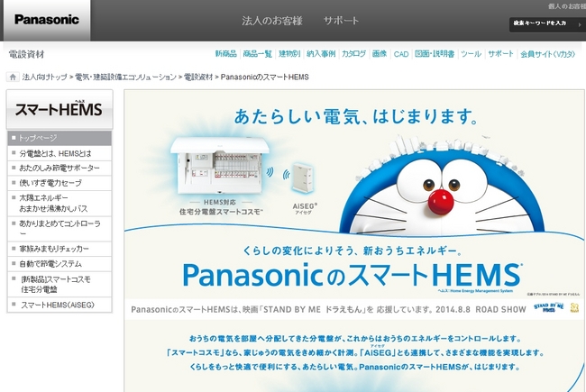Open 建物別 navigation link

pos(289,54)
